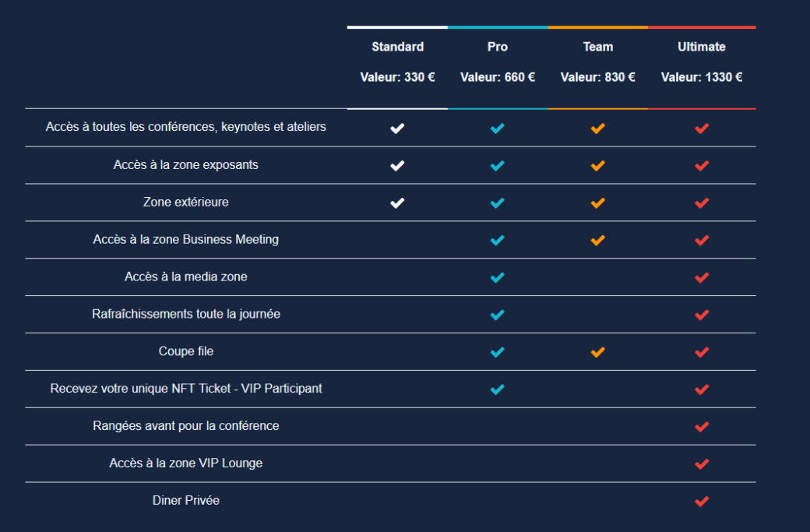Click the Standard checkmark for zone exposants
Image resolution: width=810 pixels, height=532 pixels.
397,166
